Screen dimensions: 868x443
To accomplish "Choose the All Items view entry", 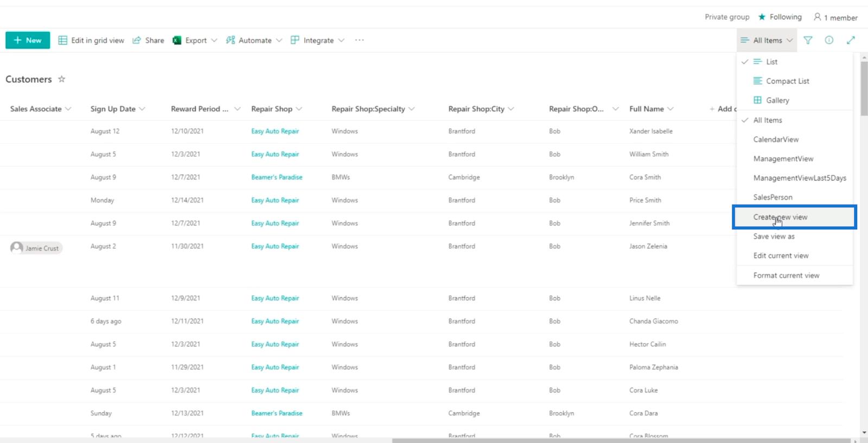I will (795, 120).
